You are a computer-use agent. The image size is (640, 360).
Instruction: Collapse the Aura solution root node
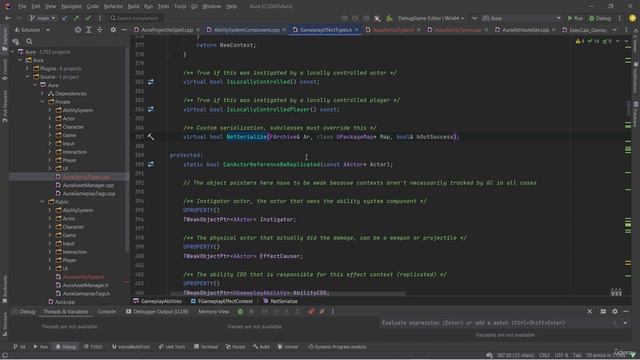[12, 52]
